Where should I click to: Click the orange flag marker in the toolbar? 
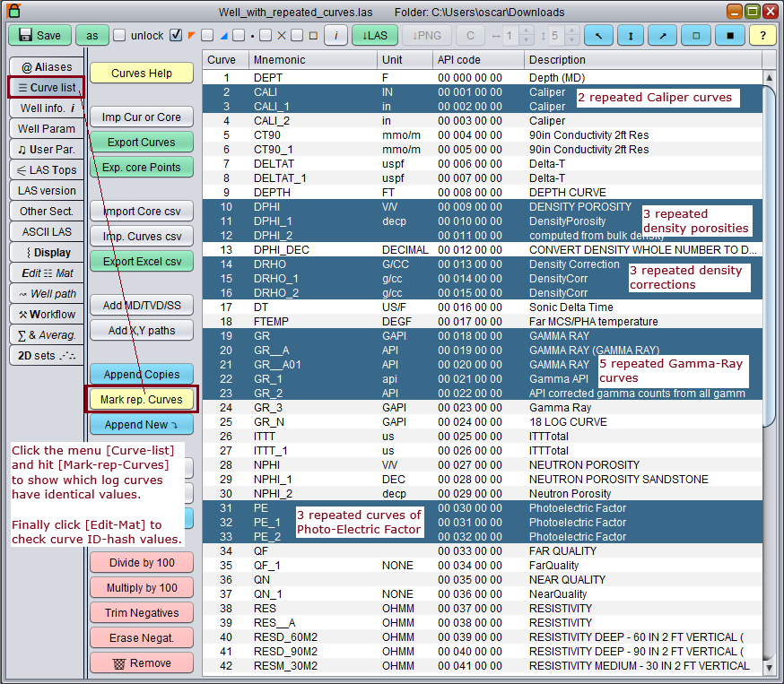tap(190, 36)
